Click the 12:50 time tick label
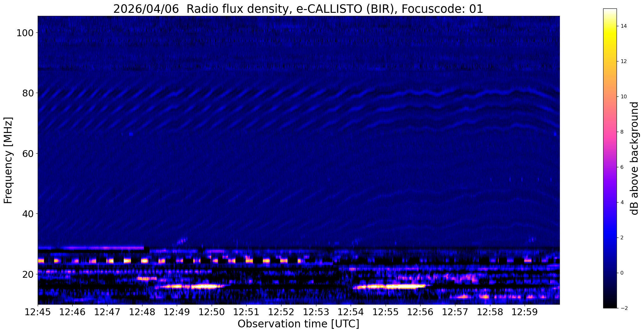644x333 pixels. coord(212,312)
